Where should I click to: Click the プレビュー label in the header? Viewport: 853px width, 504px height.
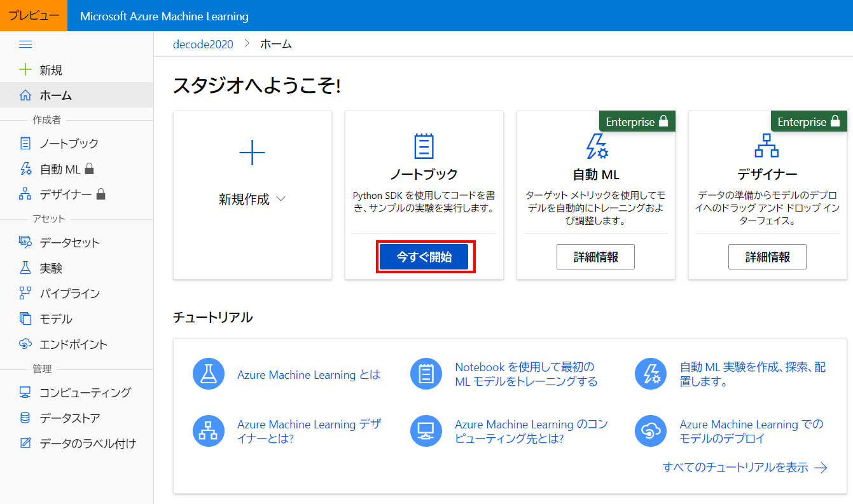point(33,16)
